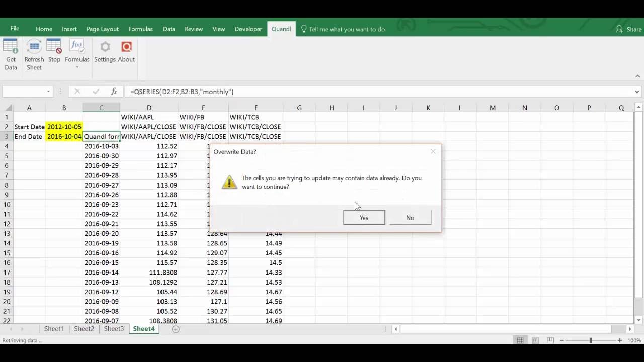The image size is (644, 362).
Task: Click Yes in Overwrite Data dialog
Action: point(364,218)
